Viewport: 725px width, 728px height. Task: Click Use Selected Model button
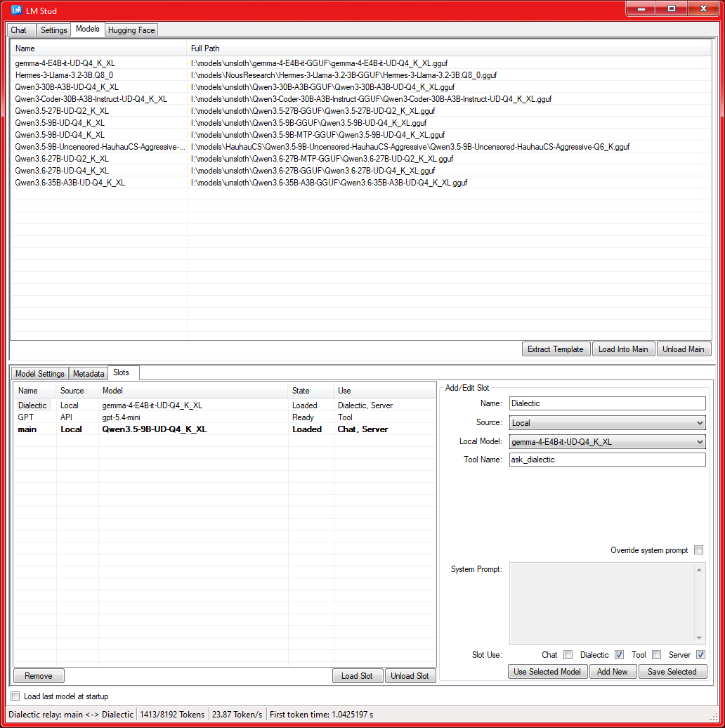(x=547, y=672)
